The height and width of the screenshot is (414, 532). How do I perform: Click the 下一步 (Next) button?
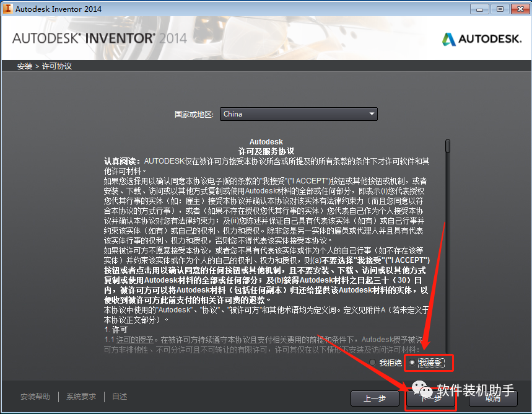point(431,399)
